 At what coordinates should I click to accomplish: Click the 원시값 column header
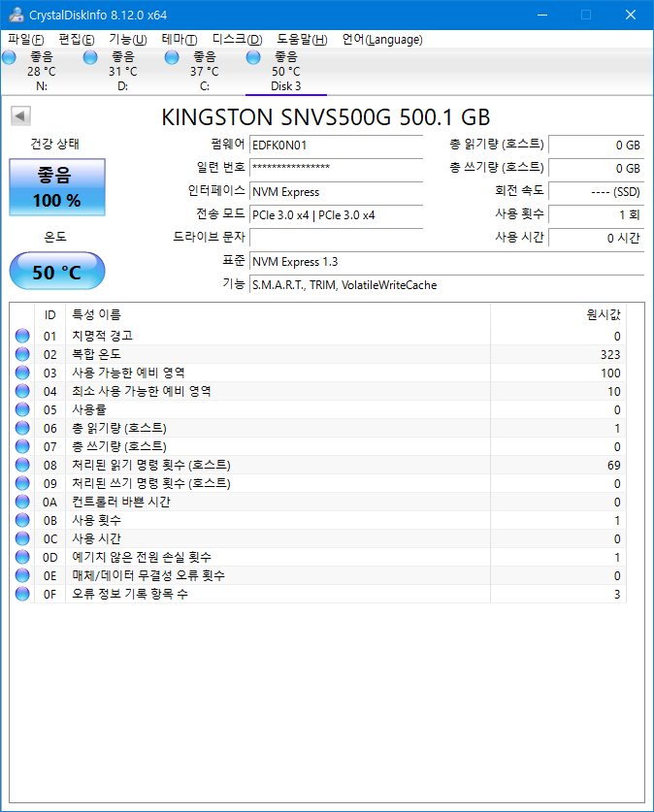(558, 314)
